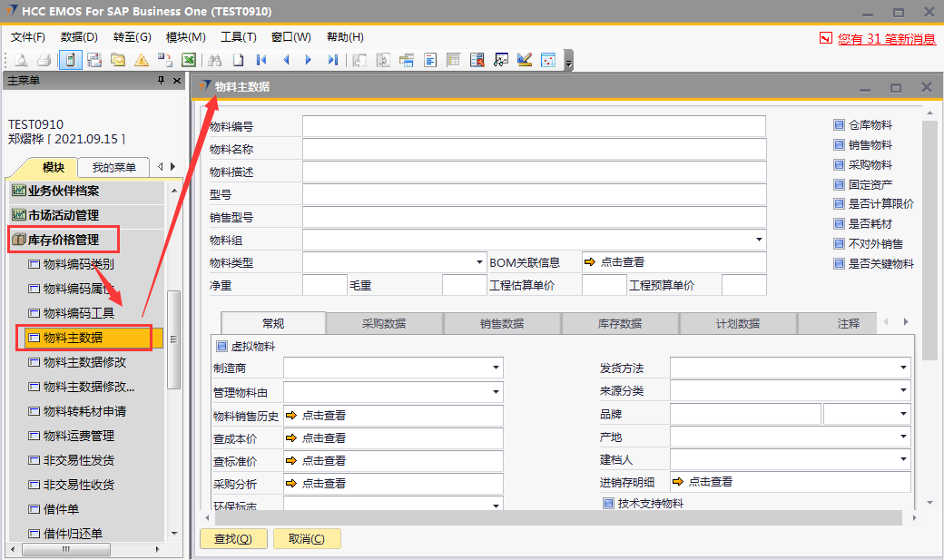The width and height of the screenshot is (944, 560).
Task: Click the next record arrow icon
Action: [309, 60]
